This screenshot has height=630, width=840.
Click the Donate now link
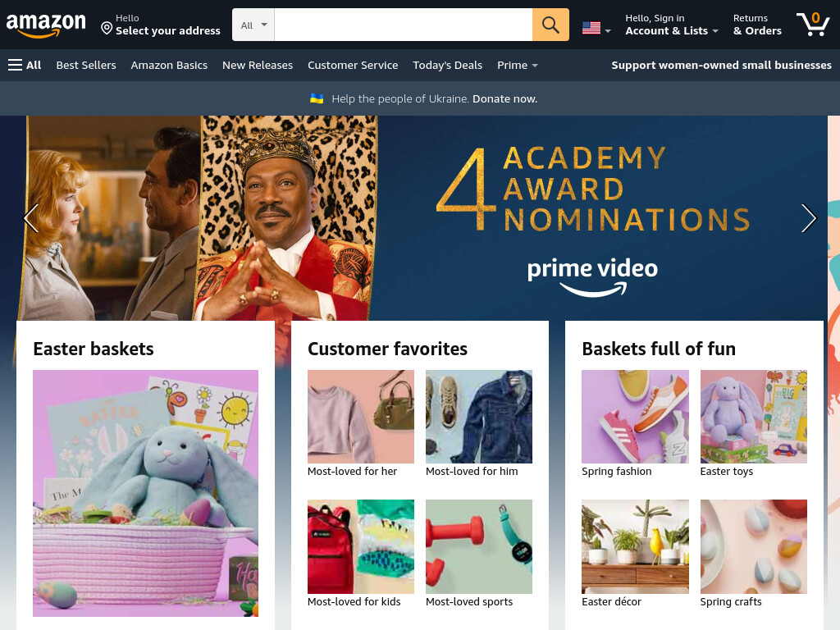pos(504,98)
